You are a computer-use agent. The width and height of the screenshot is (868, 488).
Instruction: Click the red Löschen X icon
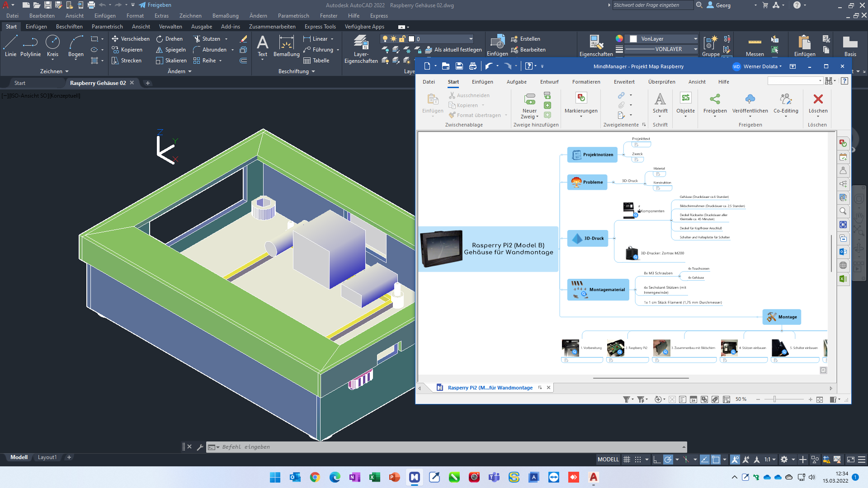pyautogui.click(x=818, y=99)
